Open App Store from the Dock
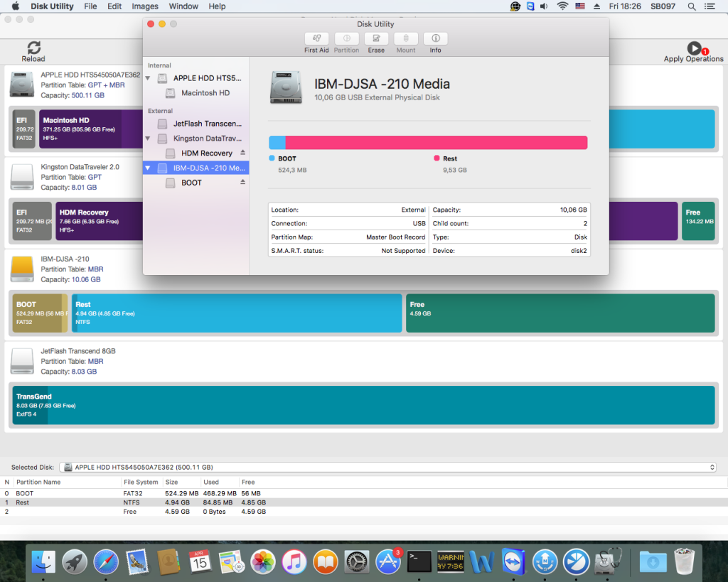728x582 pixels. (388, 561)
